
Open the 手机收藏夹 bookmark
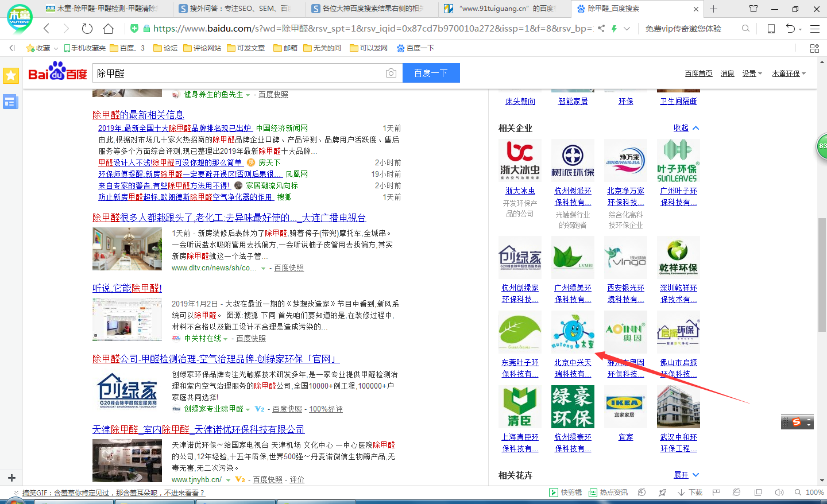pos(84,48)
